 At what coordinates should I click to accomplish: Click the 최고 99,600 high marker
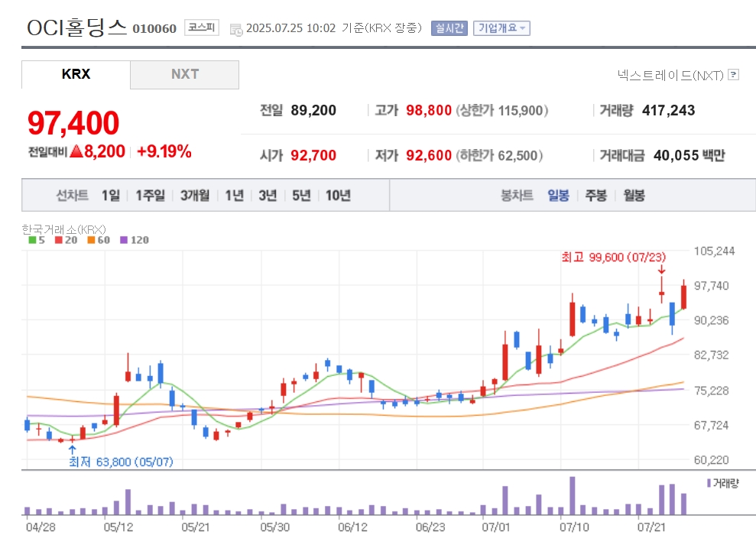click(613, 258)
